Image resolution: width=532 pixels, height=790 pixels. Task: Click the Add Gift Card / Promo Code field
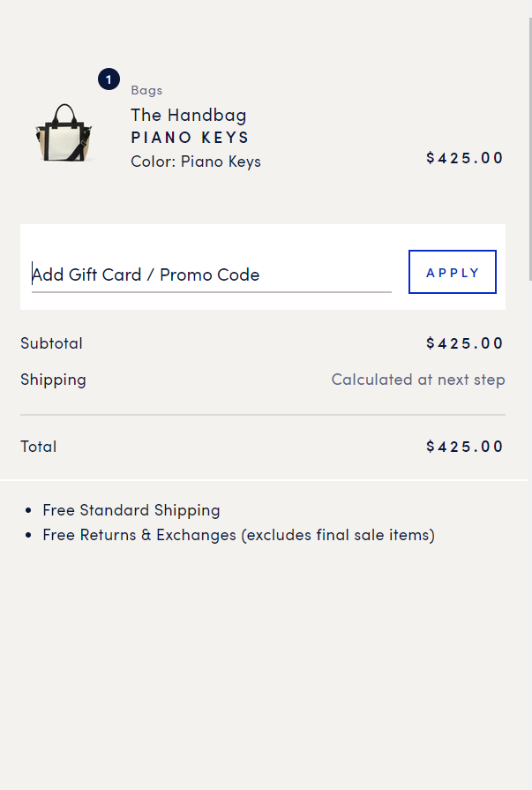pos(211,275)
